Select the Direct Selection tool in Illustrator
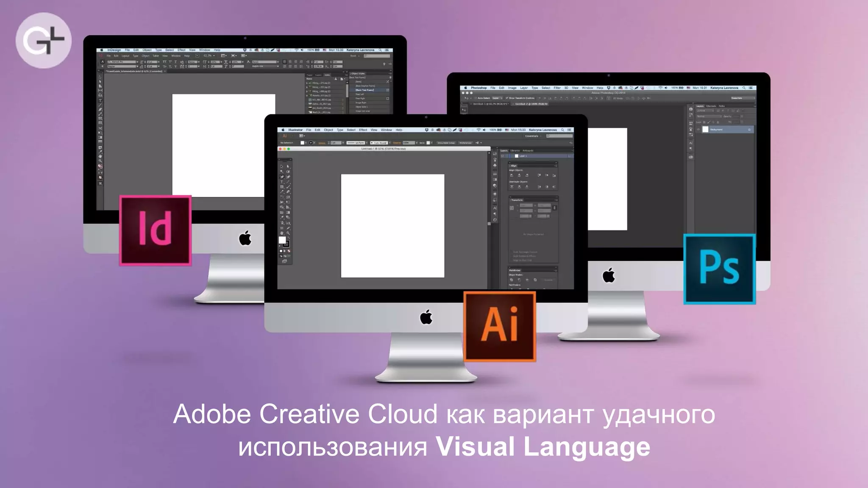Viewport: 868px width, 488px height. point(288,166)
